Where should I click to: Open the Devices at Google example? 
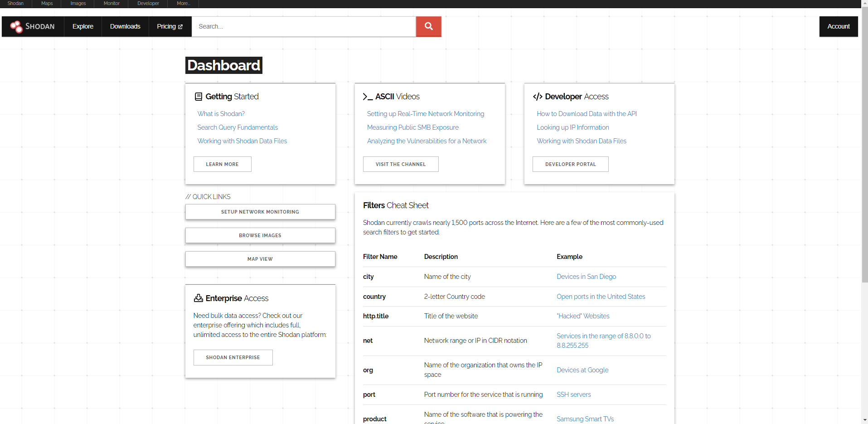582,370
